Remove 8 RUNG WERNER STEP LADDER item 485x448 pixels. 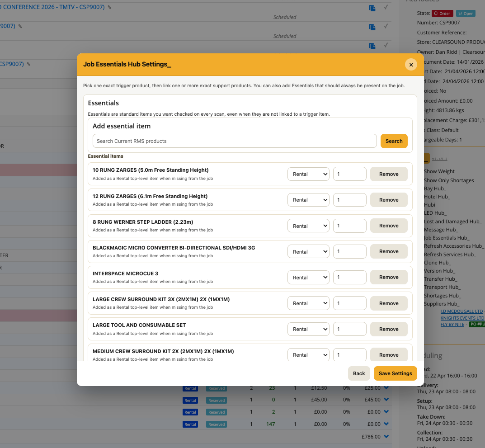pyautogui.click(x=389, y=226)
